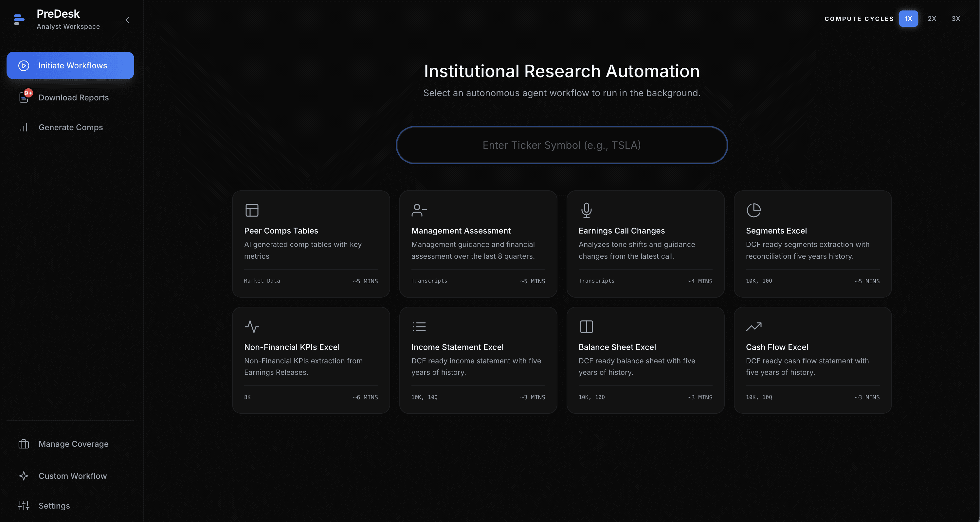Click the Generate Comps bar chart icon
Viewport: 980px width, 522px height.
click(24, 127)
